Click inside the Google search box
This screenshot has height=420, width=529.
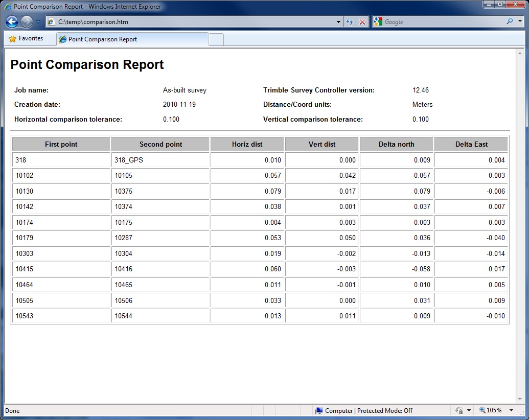tap(440, 22)
